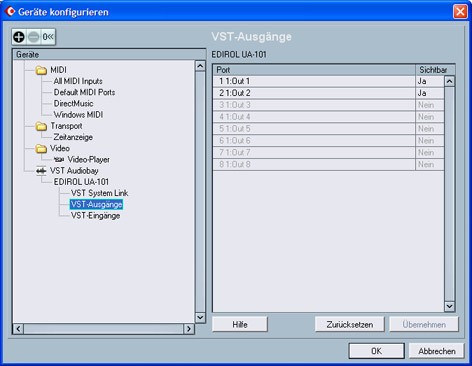Select the VST-Eingänge tree item
The width and height of the screenshot is (472, 366).
pos(95,216)
